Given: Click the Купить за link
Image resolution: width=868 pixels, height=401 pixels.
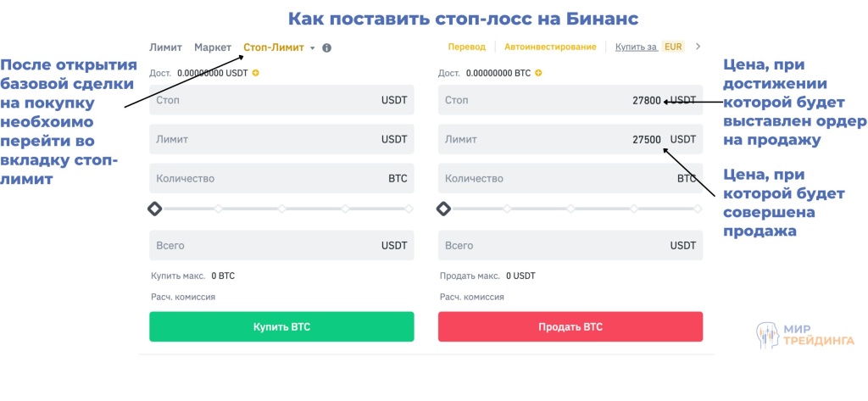Looking at the screenshot, I should tap(636, 47).
